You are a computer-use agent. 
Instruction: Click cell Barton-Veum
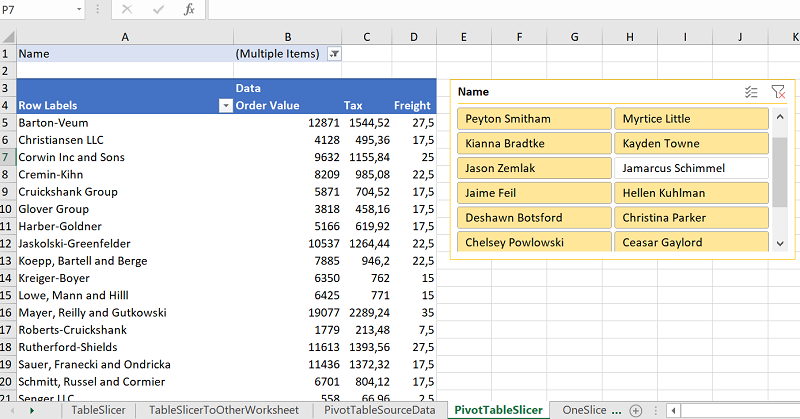pos(125,122)
